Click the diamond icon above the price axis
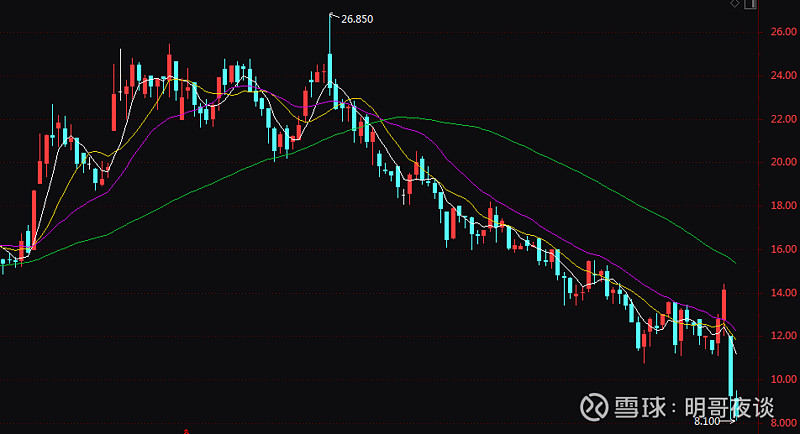800x434 pixels. 735,4
